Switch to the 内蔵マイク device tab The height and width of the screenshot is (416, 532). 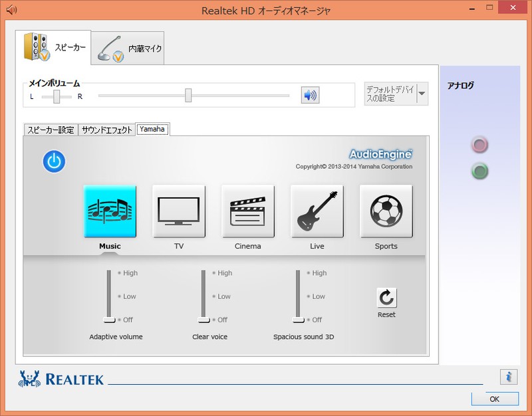pyautogui.click(x=128, y=49)
